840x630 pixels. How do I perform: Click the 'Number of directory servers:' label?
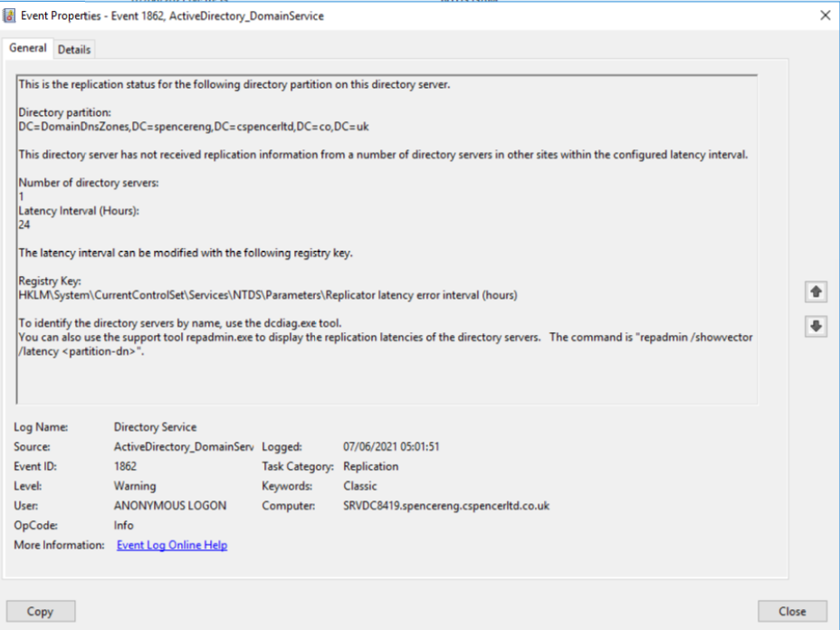click(x=89, y=183)
